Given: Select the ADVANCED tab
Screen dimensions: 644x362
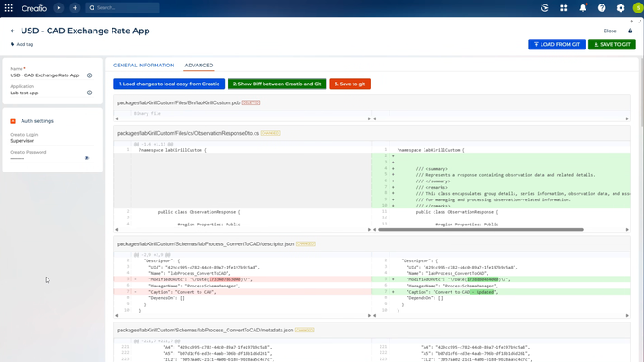Looking at the screenshot, I should point(199,66).
